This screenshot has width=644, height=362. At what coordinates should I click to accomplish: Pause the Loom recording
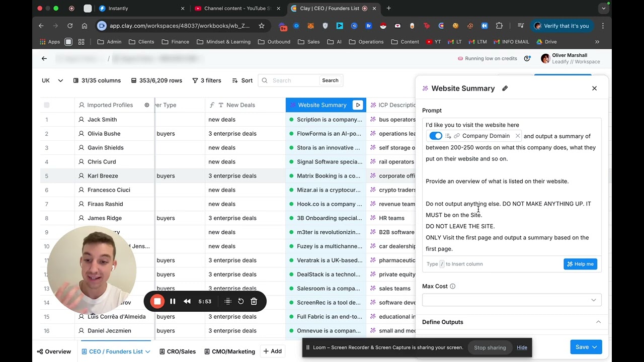tap(173, 301)
